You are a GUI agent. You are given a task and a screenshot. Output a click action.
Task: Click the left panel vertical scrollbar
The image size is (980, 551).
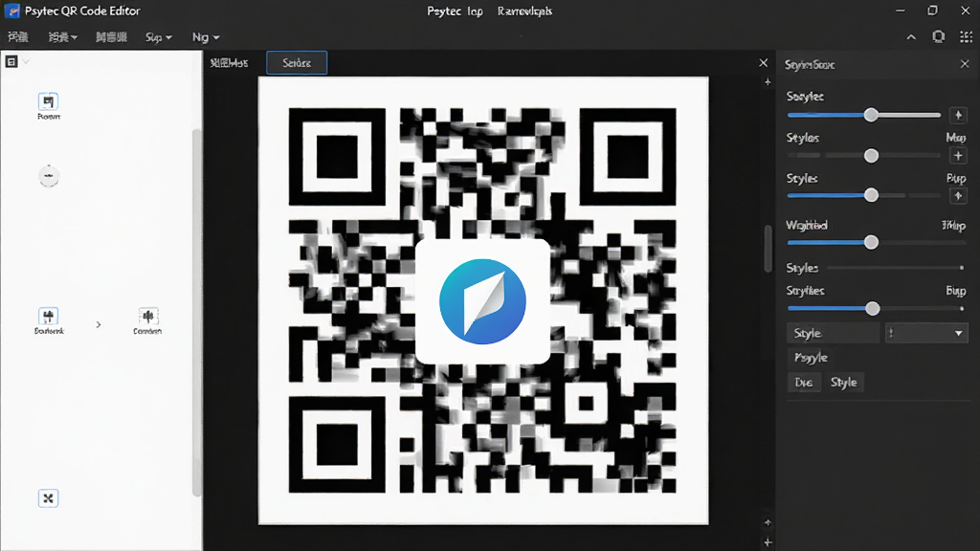(x=197, y=313)
